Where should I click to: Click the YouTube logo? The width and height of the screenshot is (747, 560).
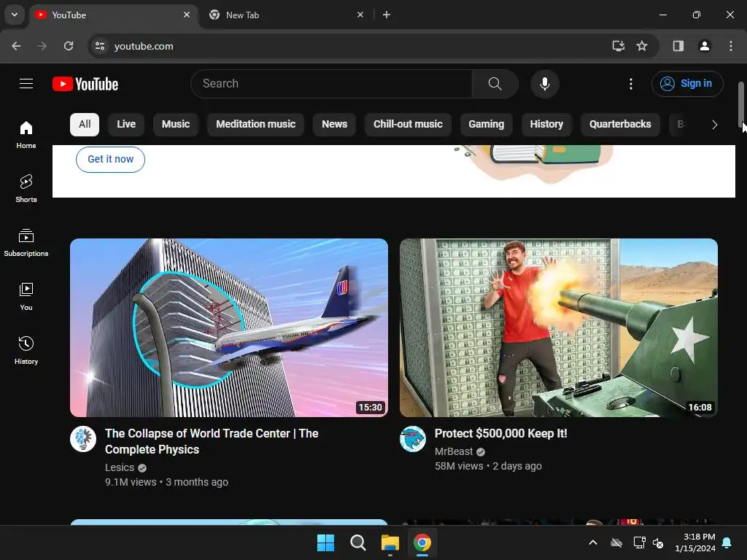pyautogui.click(x=85, y=84)
